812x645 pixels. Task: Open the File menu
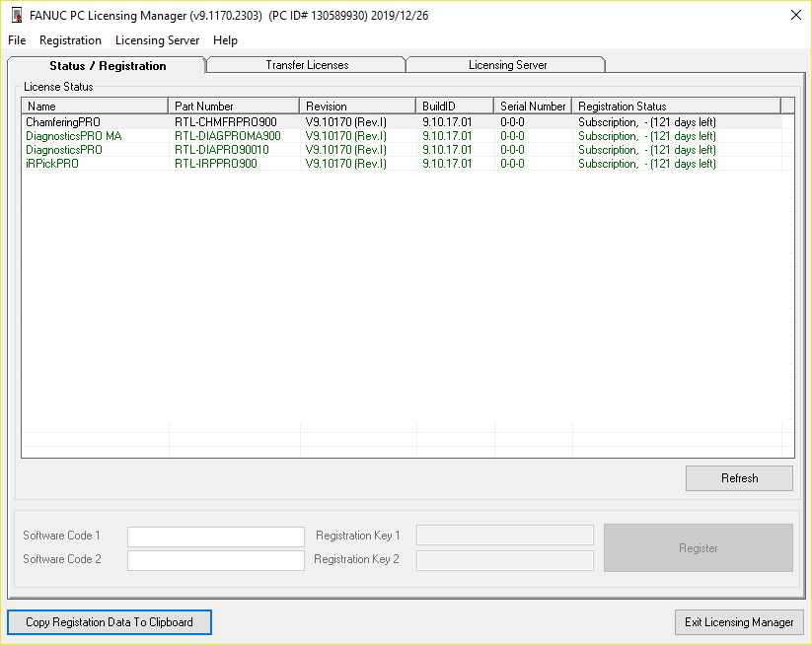pos(17,40)
